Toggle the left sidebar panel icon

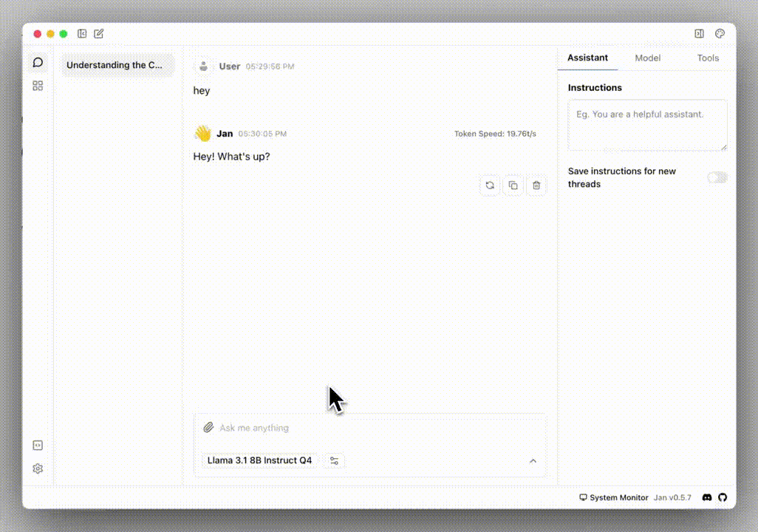82,33
